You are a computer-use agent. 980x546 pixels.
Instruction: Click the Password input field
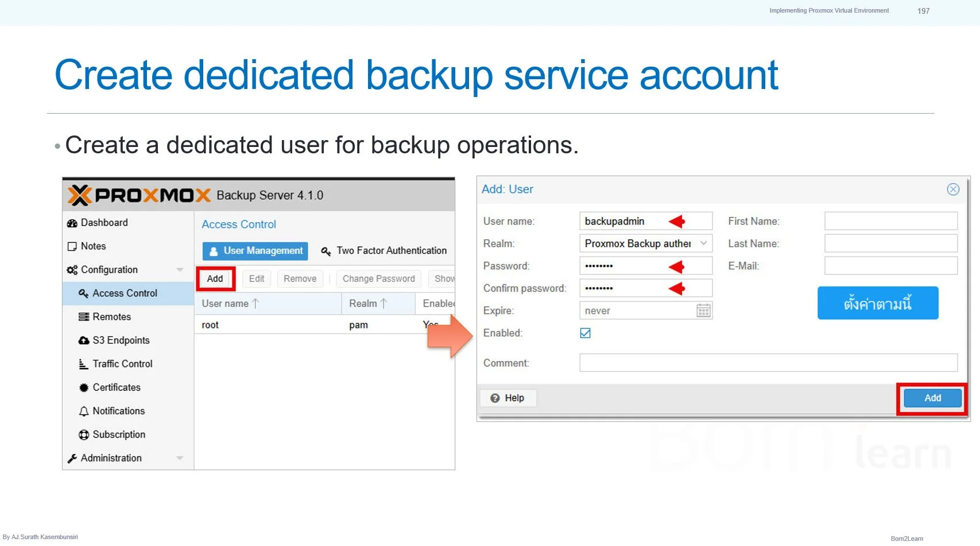click(646, 266)
